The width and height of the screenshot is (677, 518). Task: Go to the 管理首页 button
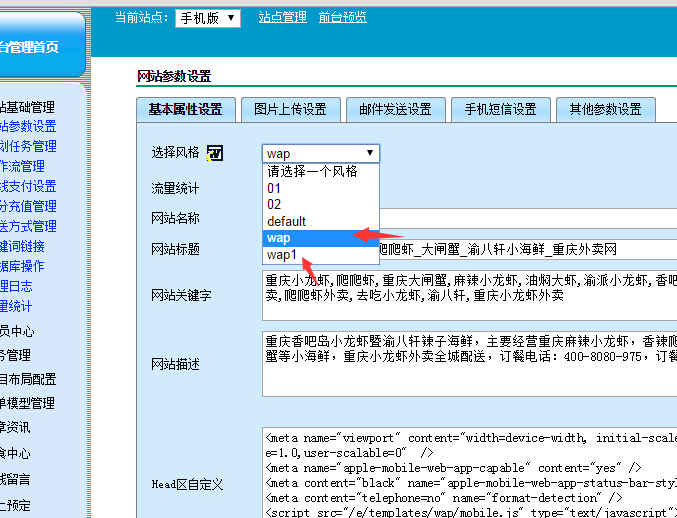point(41,45)
